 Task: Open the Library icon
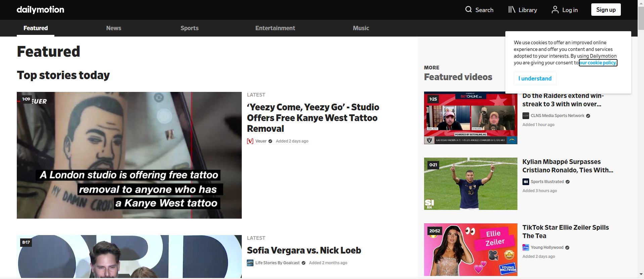click(512, 10)
